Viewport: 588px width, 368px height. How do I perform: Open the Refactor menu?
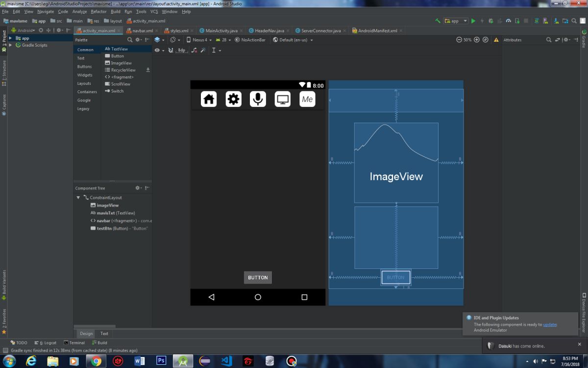[98, 11]
